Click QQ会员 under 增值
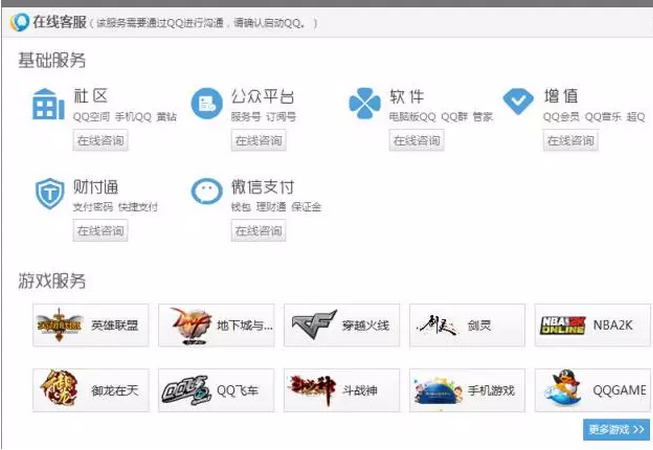The height and width of the screenshot is (450, 653). click(561, 117)
